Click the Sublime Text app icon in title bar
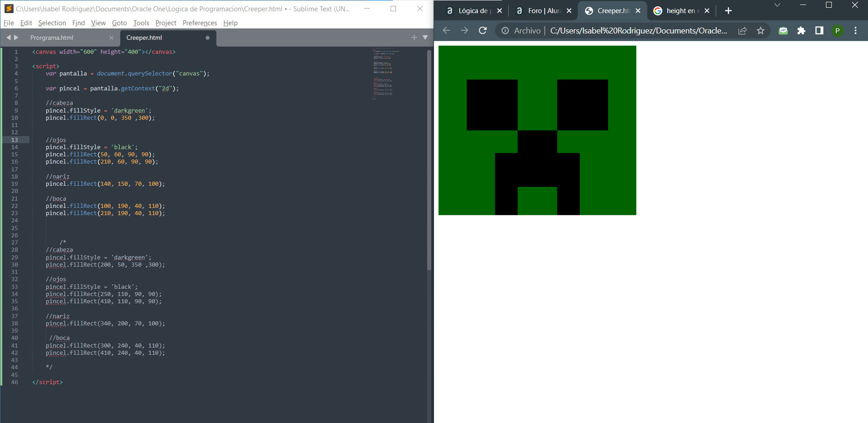Viewport: 868px width, 423px height. [x=9, y=9]
